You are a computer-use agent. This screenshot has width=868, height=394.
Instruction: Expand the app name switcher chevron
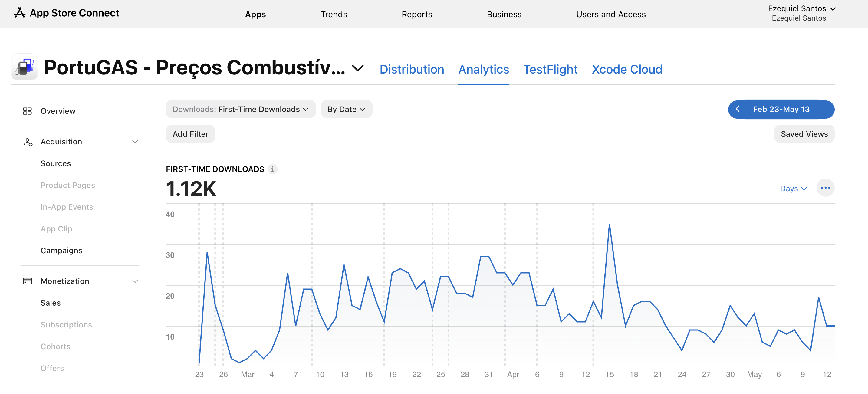tap(357, 68)
